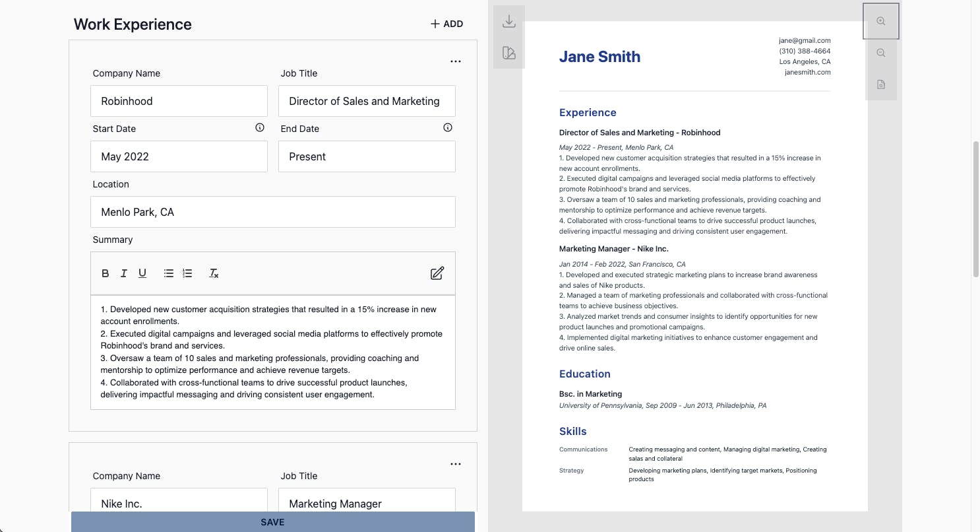This screenshot has height=532, width=980.
Task: Add a new work experience entry
Action: pyautogui.click(x=446, y=24)
